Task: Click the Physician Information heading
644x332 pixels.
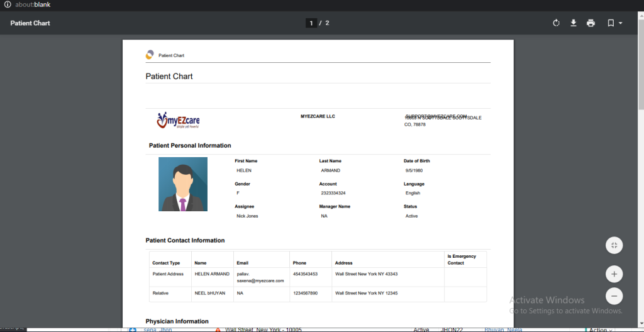Action: coord(177,321)
